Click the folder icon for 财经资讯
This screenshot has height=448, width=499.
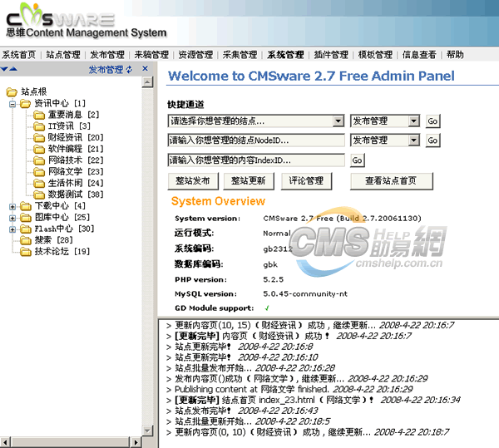[x=39, y=137]
